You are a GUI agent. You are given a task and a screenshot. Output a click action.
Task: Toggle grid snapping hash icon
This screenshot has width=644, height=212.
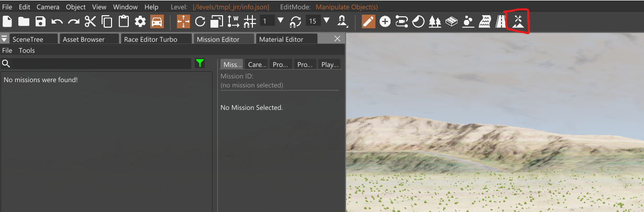click(x=250, y=21)
